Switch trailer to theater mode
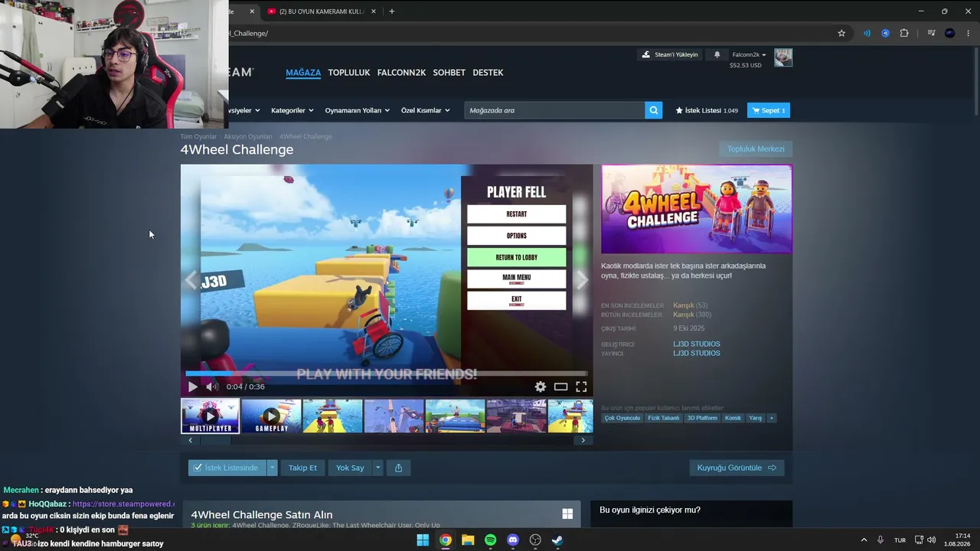 561,387
